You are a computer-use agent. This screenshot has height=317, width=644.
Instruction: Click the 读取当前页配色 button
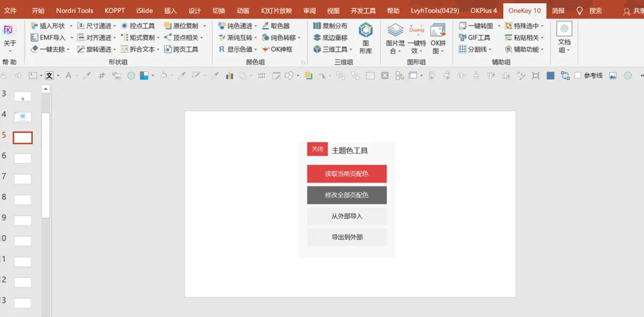[346, 174]
